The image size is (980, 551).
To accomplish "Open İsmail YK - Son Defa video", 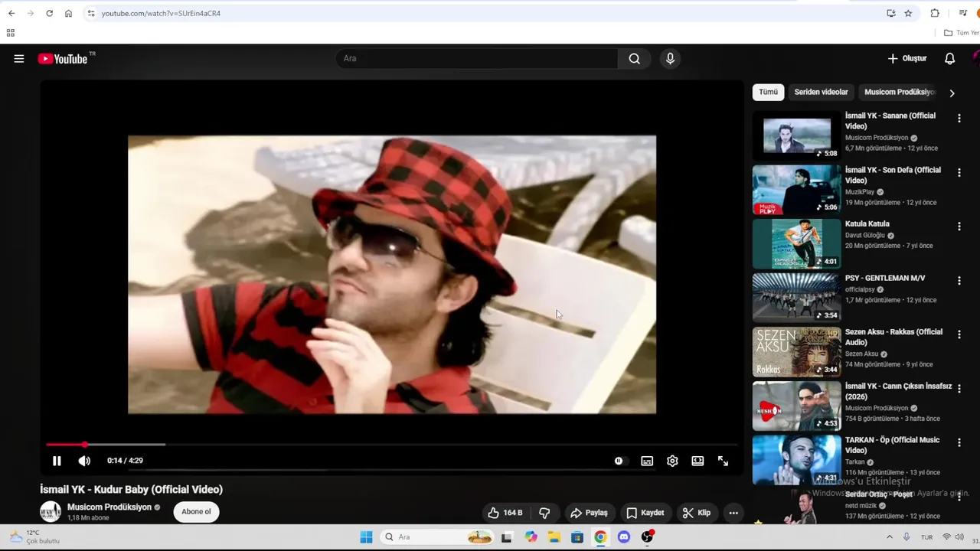I will [796, 190].
